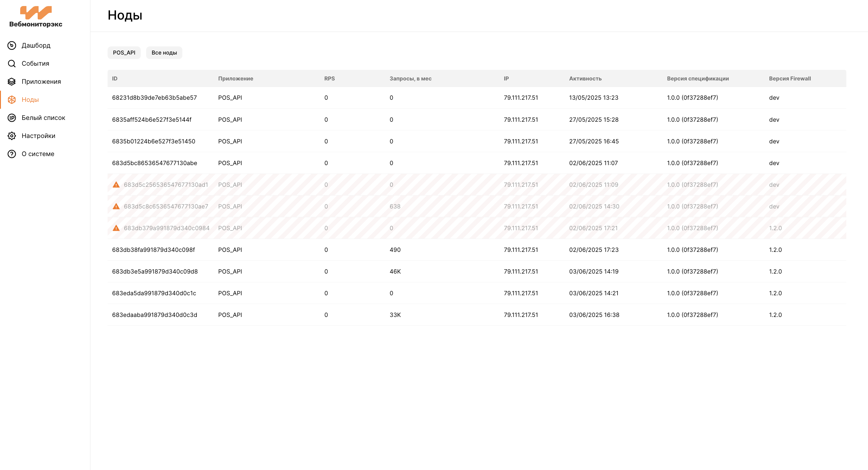Click activity date 02/06/2025 14:30
The width and height of the screenshot is (868, 470).
click(594, 206)
